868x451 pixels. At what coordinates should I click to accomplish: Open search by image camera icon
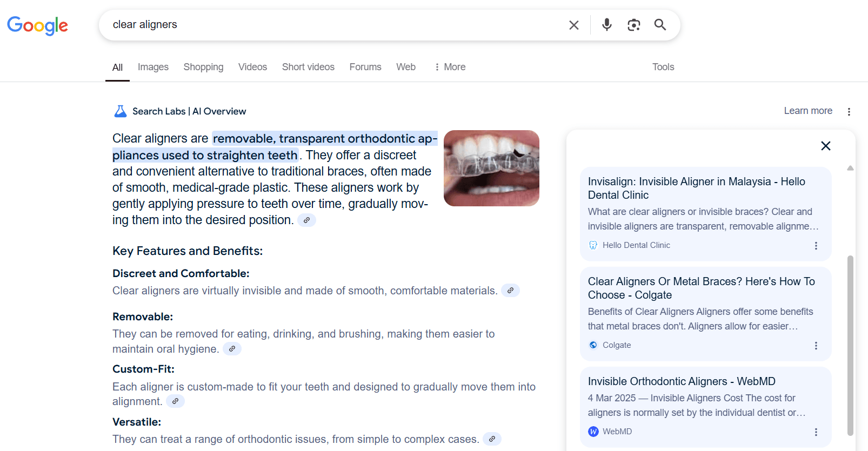point(633,25)
